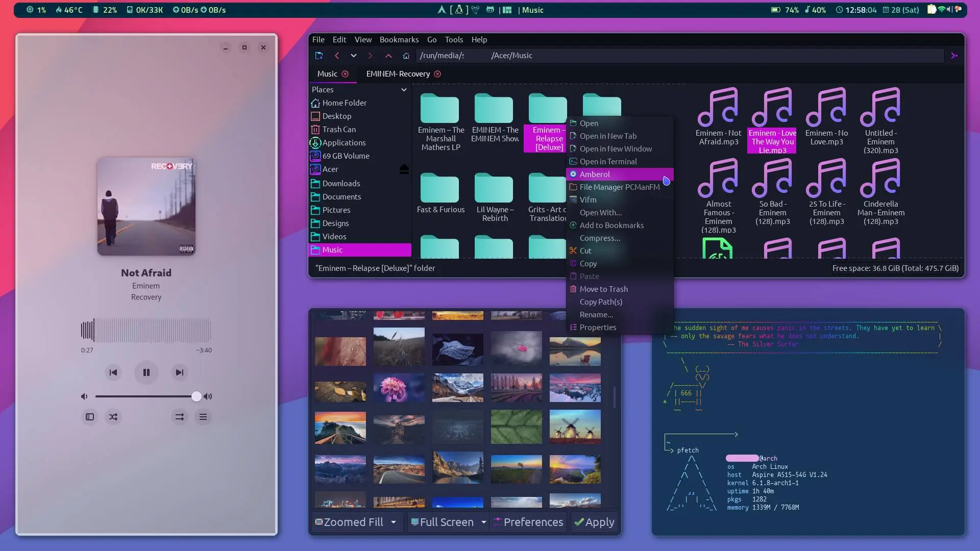Go forward using right arrow
The image size is (980, 551).
[x=371, y=55]
